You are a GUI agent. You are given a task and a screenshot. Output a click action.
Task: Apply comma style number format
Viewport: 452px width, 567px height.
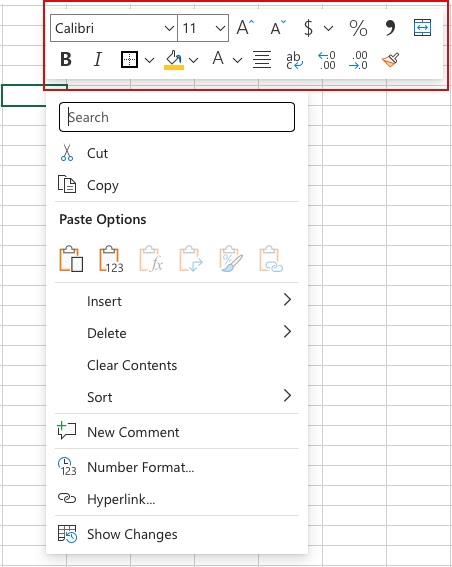click(x=390, y=28)
